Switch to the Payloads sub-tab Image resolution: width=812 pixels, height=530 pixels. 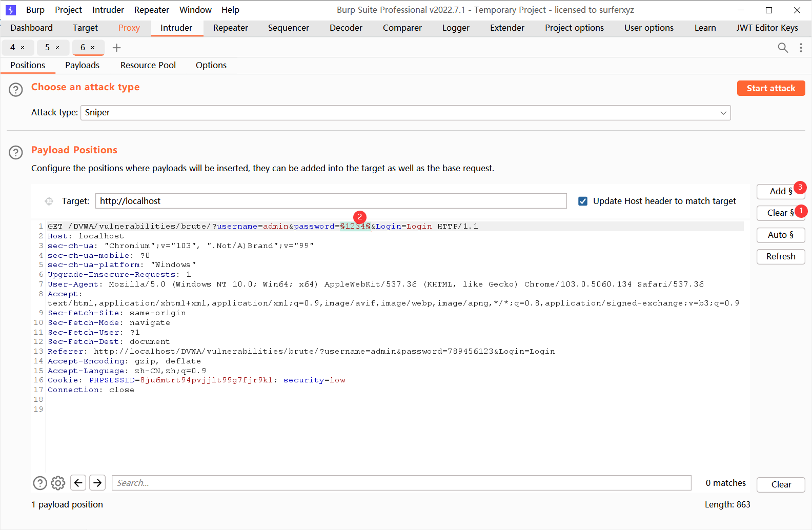(83, 66)
